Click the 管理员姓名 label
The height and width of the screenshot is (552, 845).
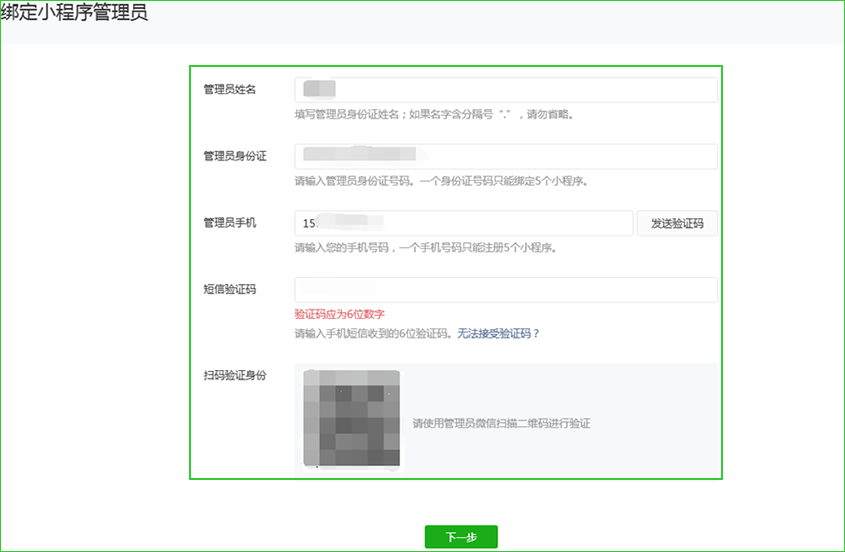pos(230,90)
